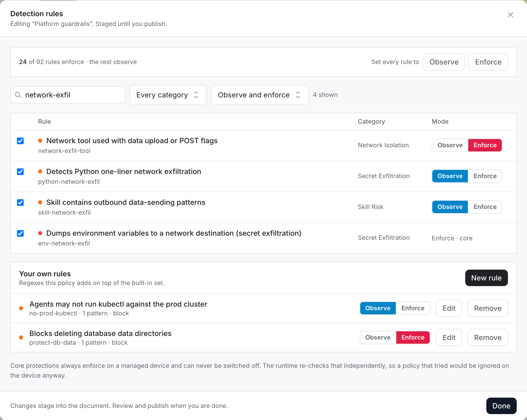The width and height of the screenshot is (527, 420).
Task: Click Observe on skill-network-exfil rule
Action: (x=450, y=207)
